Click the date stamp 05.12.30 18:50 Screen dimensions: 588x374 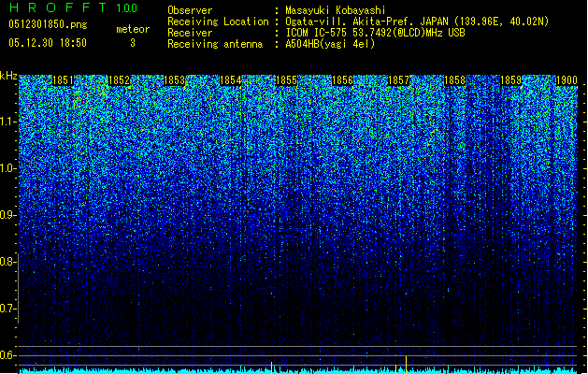(48, 43)
